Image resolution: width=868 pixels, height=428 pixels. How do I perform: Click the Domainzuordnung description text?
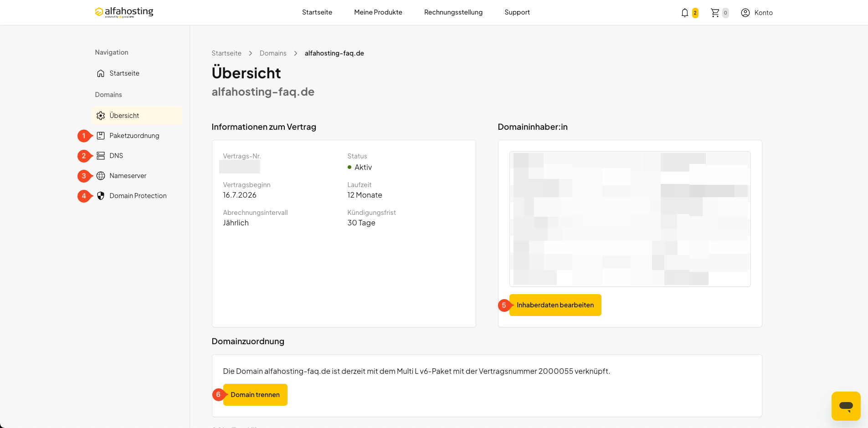[x=416, y=371]
